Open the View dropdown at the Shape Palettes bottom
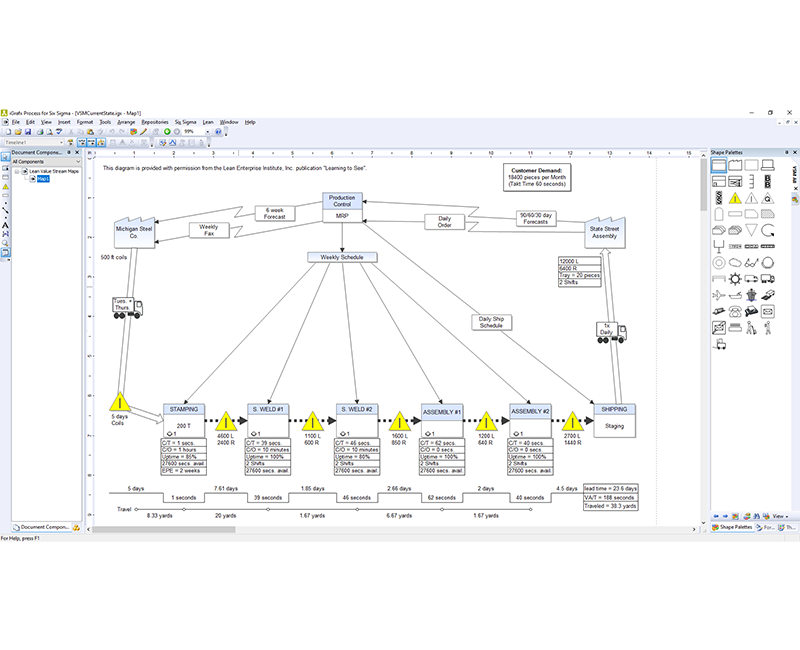Viewport: 800px width, 650px height. click(x=779, y=516)
